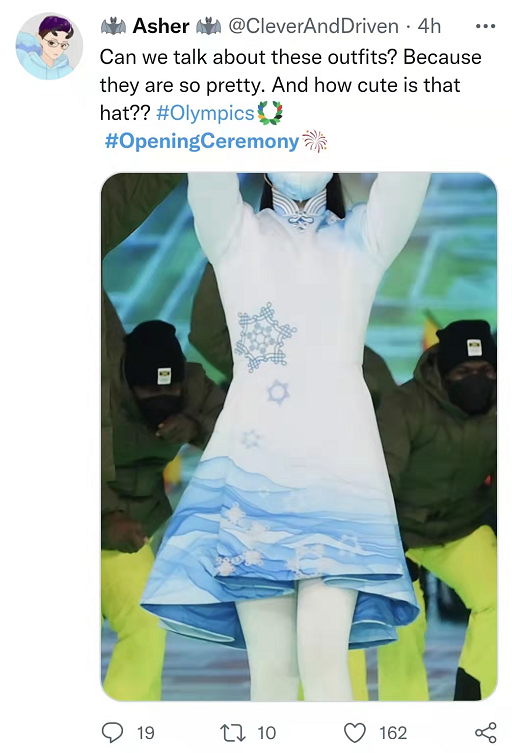Open the three-dot more options menu
512x753 pixels.
pyautogui.click(x=485, y=26)
